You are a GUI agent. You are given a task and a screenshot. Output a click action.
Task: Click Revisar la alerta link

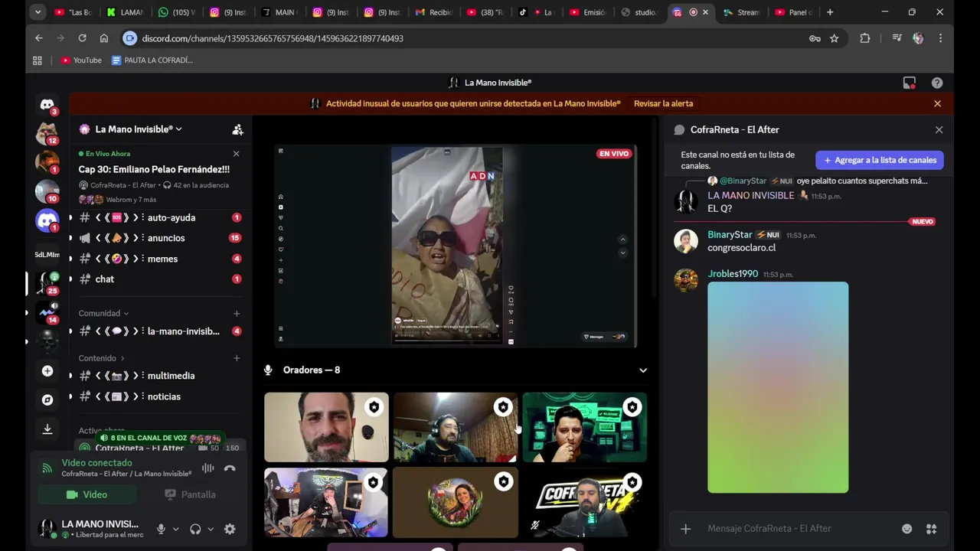click(663, 103)
